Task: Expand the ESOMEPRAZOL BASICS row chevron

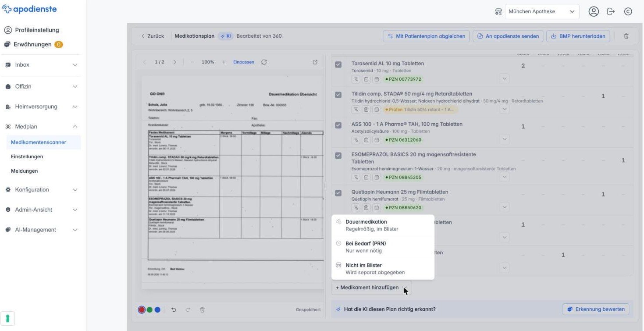Action: pyautogui.click(x=505, y=177)
